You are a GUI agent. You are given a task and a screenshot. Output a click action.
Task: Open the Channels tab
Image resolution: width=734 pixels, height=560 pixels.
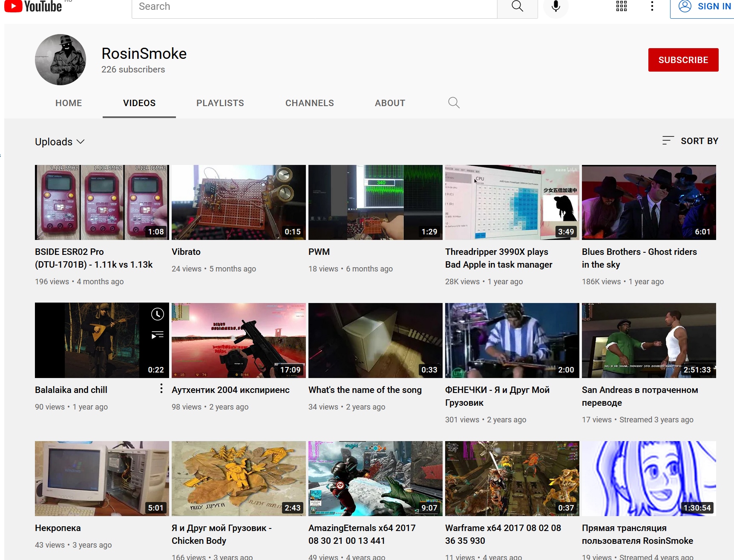coord(310,103)
